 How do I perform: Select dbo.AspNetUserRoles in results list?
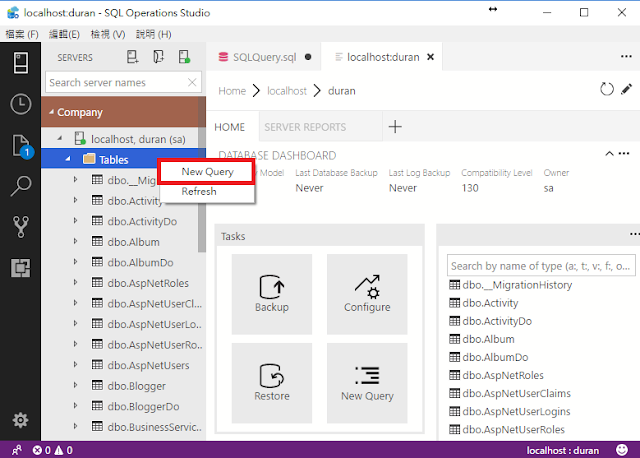507,429
